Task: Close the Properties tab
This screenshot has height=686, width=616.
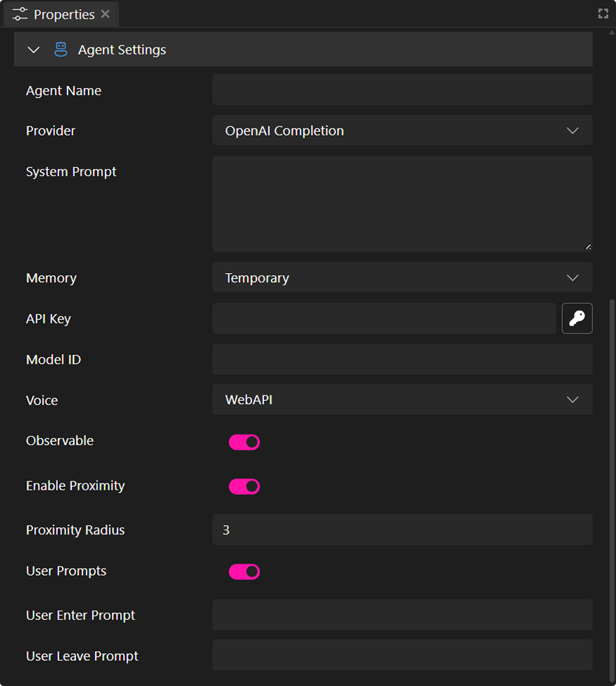Action: pos(105,15)
